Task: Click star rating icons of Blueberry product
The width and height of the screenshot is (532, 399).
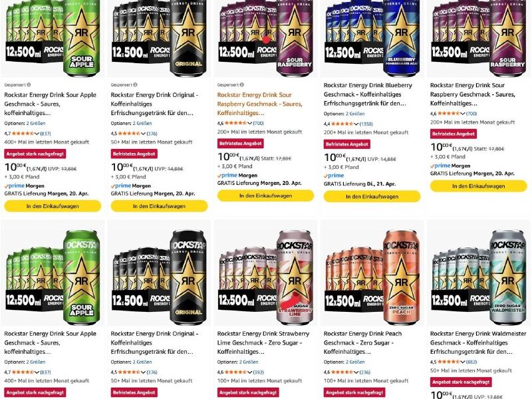Action: [342, 124]
